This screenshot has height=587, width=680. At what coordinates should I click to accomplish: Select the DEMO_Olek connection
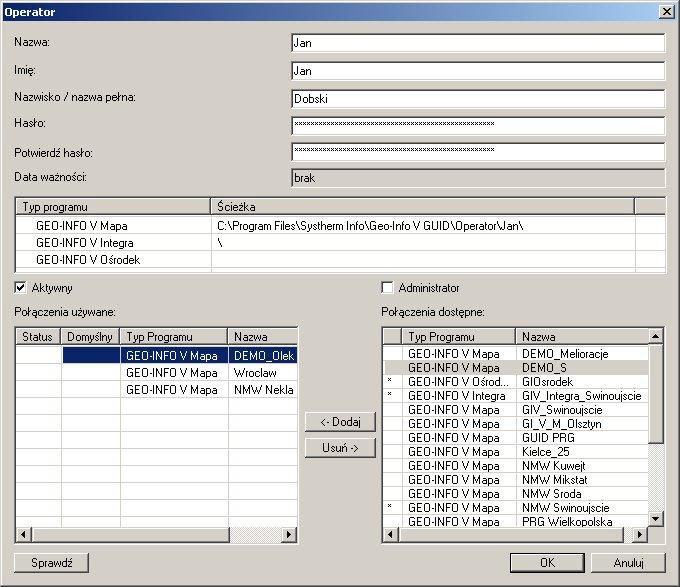pos(157,355)
